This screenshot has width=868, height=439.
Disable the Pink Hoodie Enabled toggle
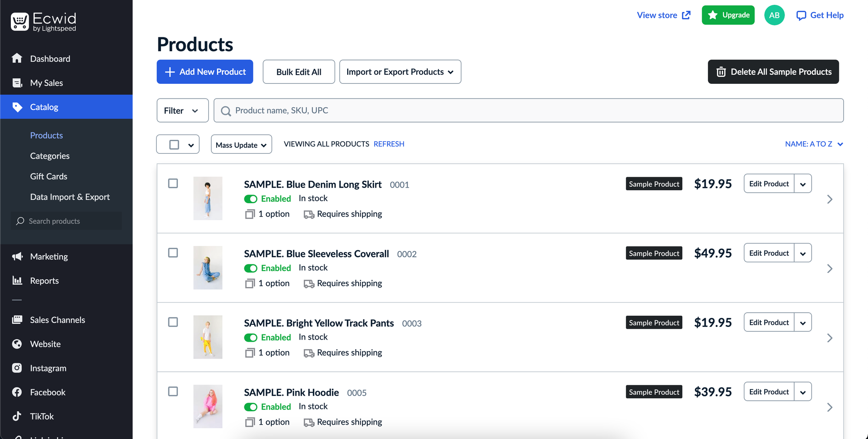[x=250, y=407]
